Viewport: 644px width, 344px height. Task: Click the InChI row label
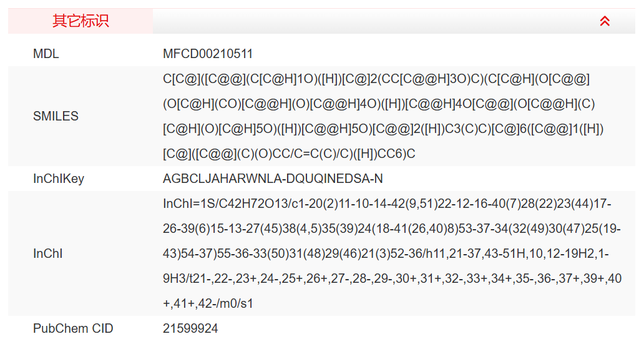(48, 254)
